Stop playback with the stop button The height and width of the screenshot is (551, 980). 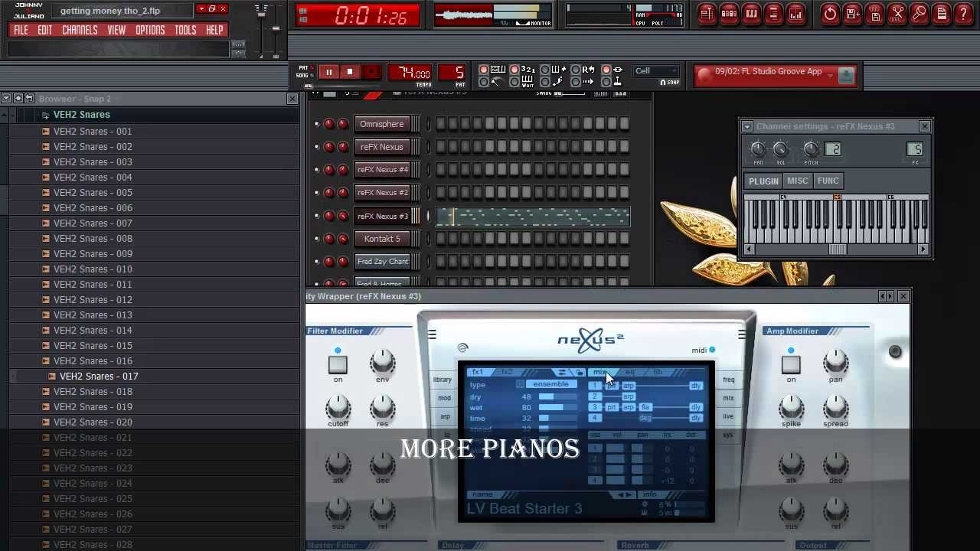(x=350, y=72)
